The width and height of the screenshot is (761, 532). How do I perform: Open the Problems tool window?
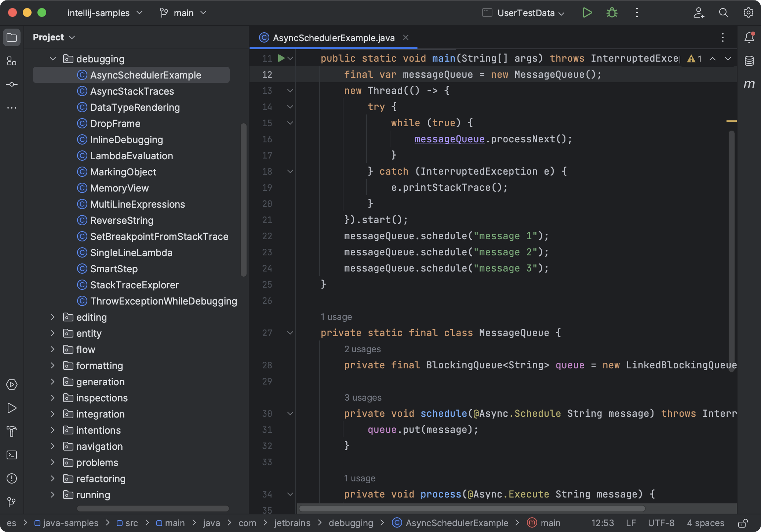pyautogui.click(x=12, y=478)
